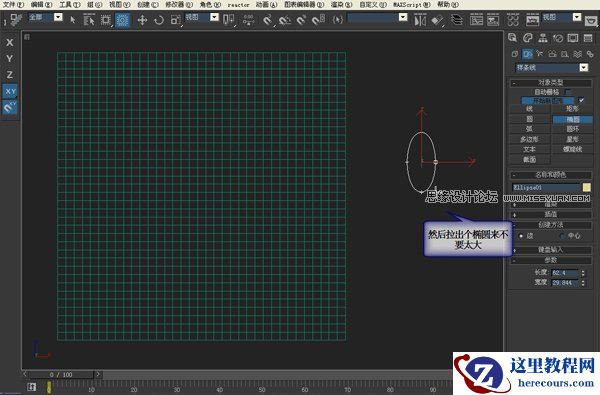Image resolution: width=600 pixels, height=395 pixels.
Task: Switch to the Display command panel tab
Action: coord(573,38)
